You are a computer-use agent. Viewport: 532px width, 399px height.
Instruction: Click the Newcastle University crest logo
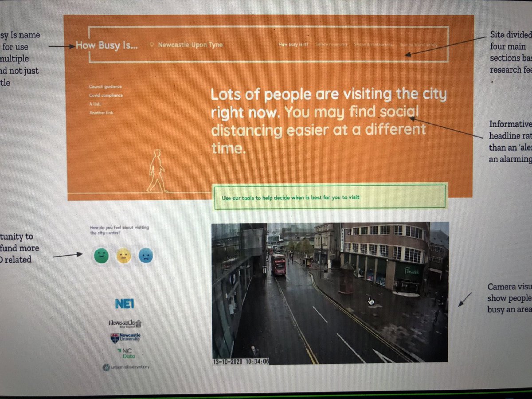tap(126, 338)
